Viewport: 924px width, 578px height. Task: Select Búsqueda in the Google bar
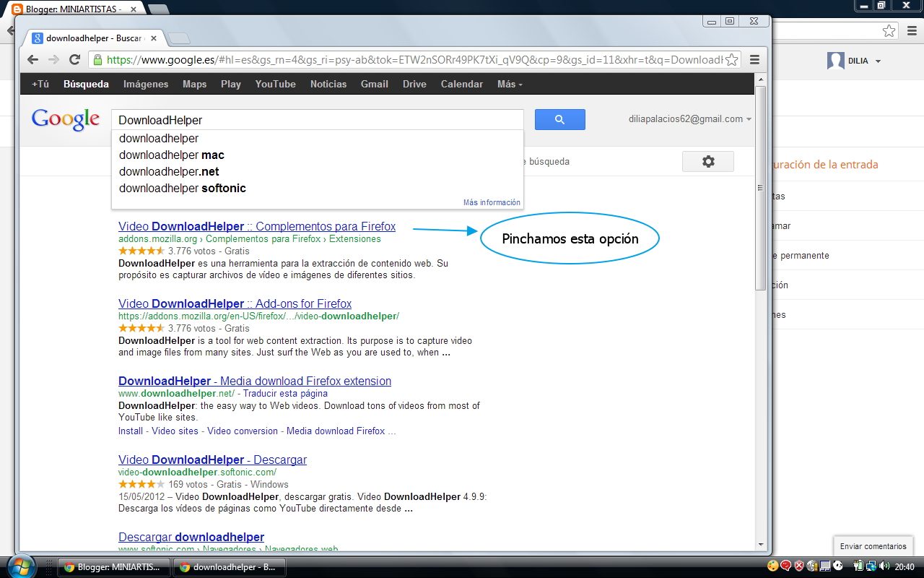86,84
